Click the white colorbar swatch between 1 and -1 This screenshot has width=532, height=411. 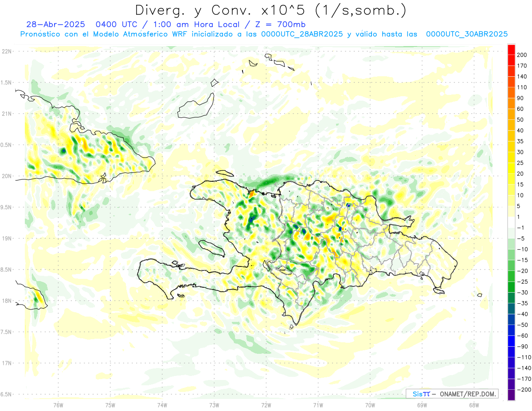pyautogui.click(x=511, y=223)
